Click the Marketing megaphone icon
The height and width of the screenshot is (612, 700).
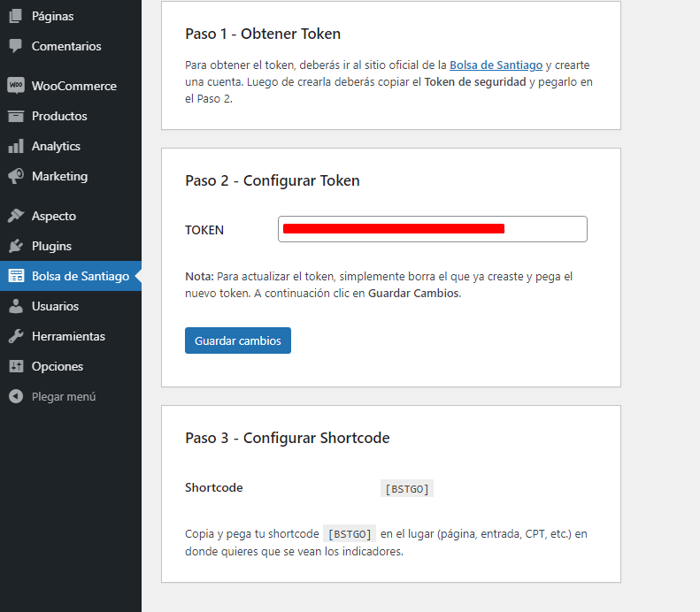pyautogui.click(x=16, y=176)
